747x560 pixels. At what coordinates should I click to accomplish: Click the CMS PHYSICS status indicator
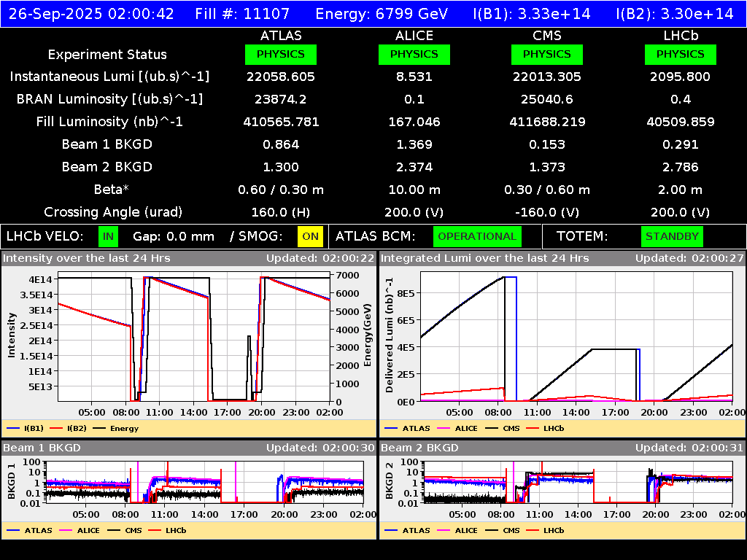click(546, 54)
